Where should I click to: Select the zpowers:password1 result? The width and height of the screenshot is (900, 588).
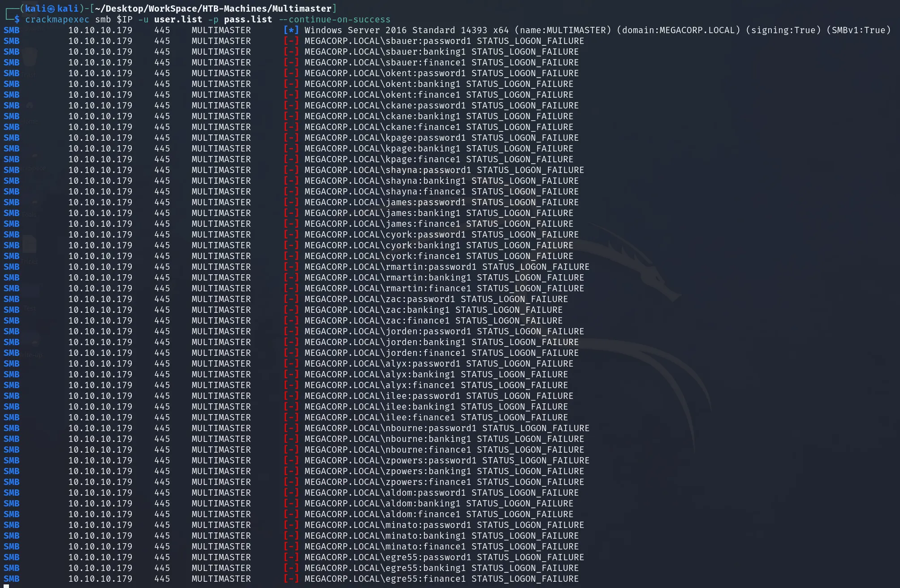447,460
